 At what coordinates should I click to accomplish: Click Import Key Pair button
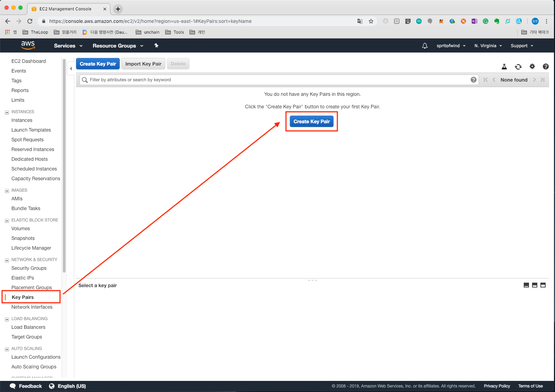(143, 64)
